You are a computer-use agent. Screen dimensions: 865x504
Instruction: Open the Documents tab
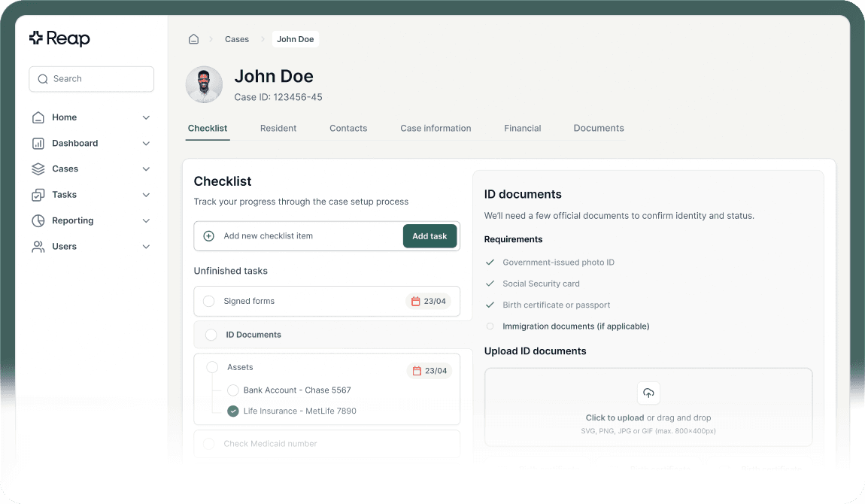[599, 129]
